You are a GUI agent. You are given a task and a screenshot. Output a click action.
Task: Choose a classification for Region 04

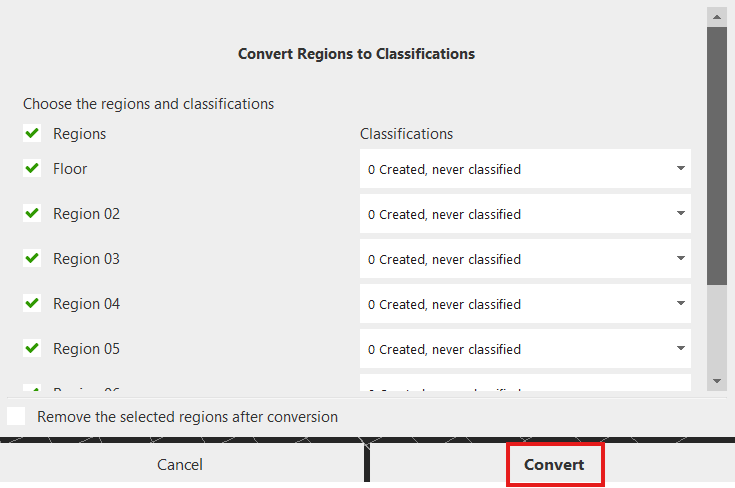[x=525, y=304]
